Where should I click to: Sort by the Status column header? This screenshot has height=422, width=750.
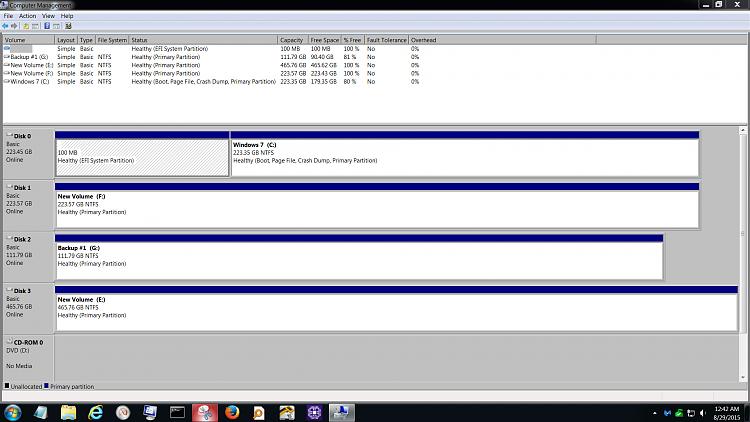pos(203,40)
